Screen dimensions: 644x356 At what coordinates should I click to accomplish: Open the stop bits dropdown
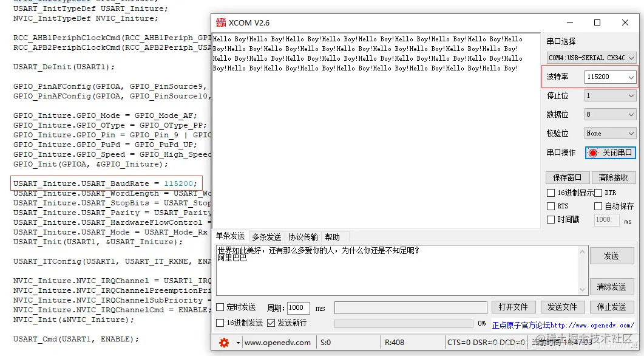pyautogui.click(x=611, y=96)
